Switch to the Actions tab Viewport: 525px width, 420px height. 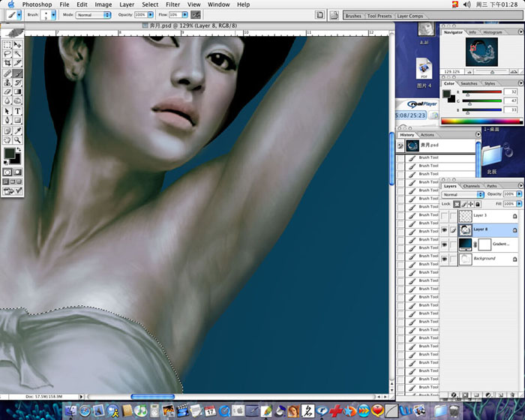pos(427,135)
